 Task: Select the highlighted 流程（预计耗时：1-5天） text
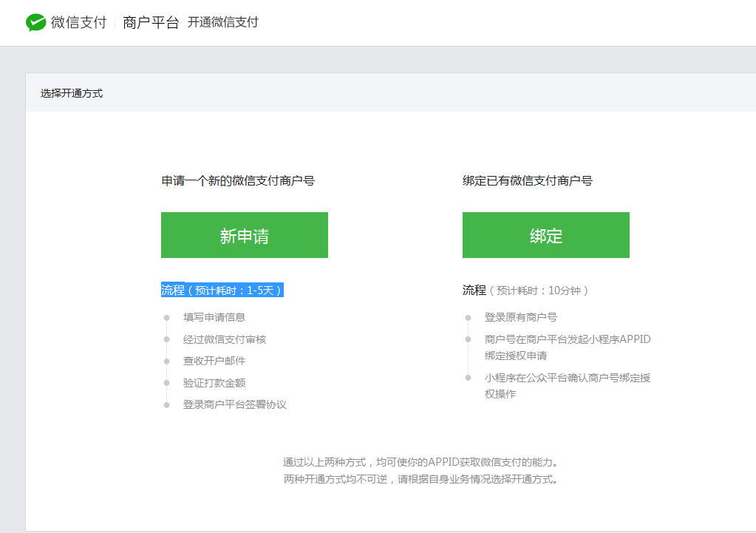tap(222, 290)
